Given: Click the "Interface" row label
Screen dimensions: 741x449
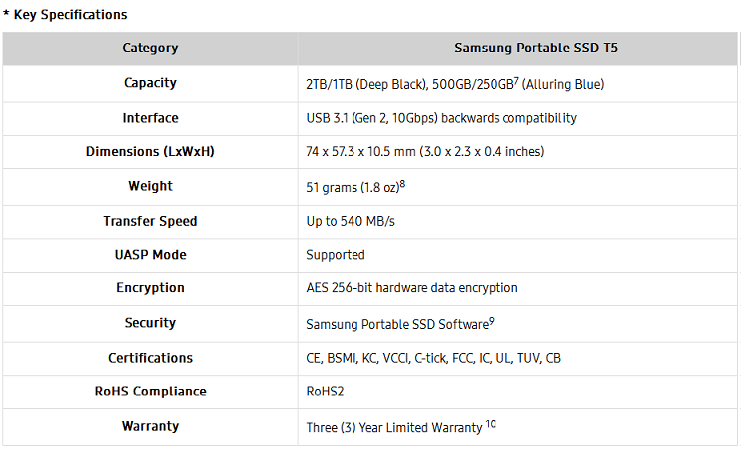Looking at the screenshot, I should [150, 118].
